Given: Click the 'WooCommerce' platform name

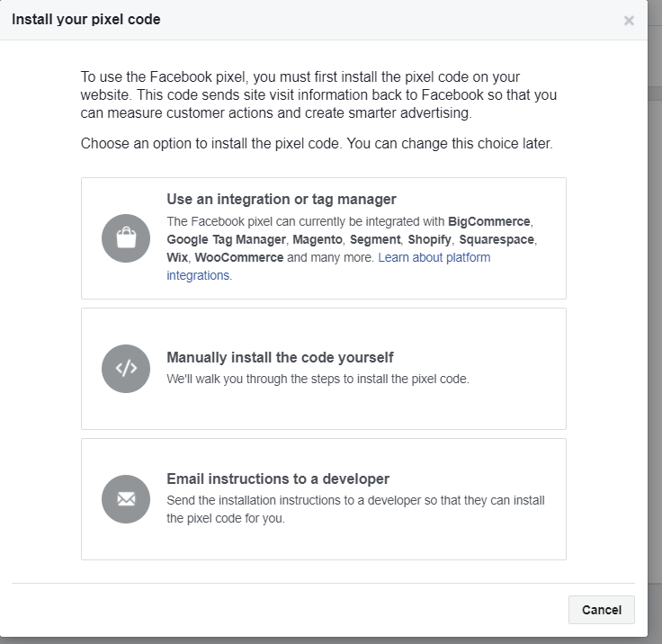Looking at the screenshot, I should coord(239,258).
